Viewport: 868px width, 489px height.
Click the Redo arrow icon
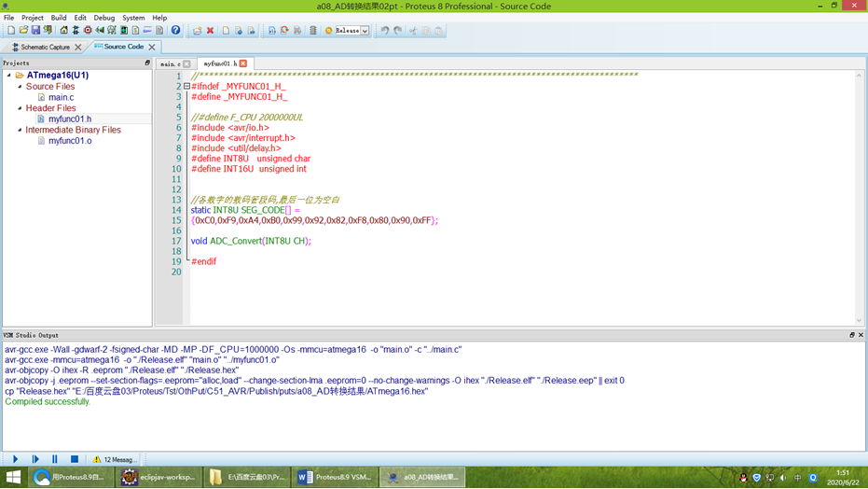(397, 31)
